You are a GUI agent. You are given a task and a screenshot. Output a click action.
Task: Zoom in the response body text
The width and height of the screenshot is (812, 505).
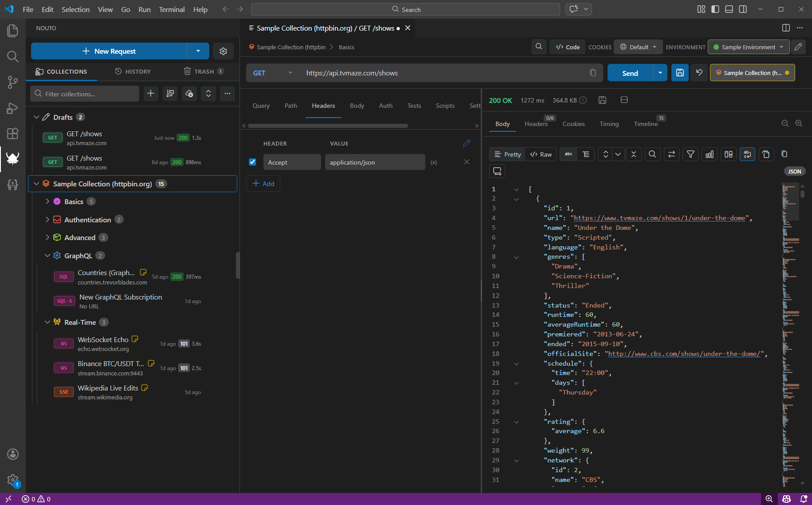click(x=799, y=124)
